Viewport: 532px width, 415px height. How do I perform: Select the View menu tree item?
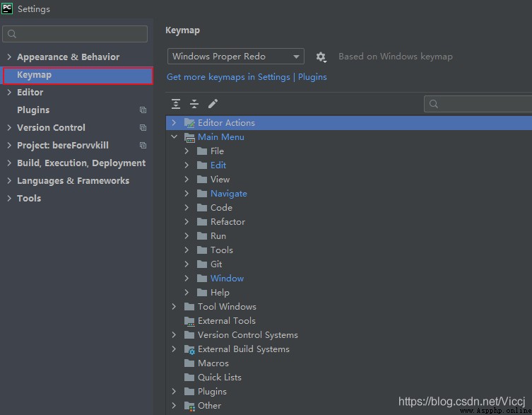(x=220, y=180)
